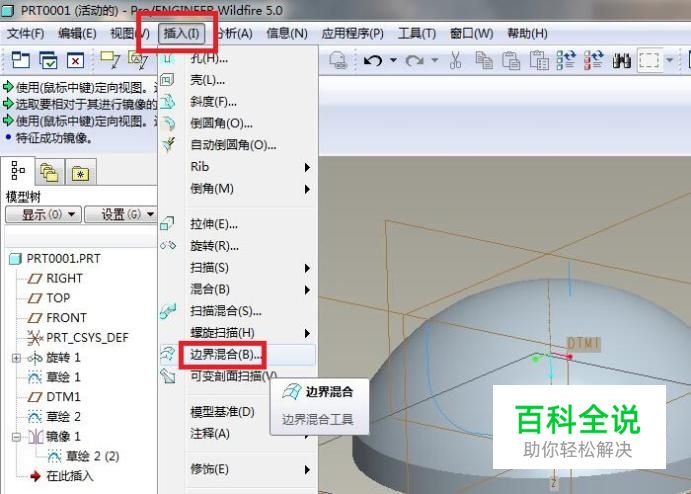Click the Draft icon beside 斜度(F)
Screen dimensions: 691x494
click(x=167, y=102)
